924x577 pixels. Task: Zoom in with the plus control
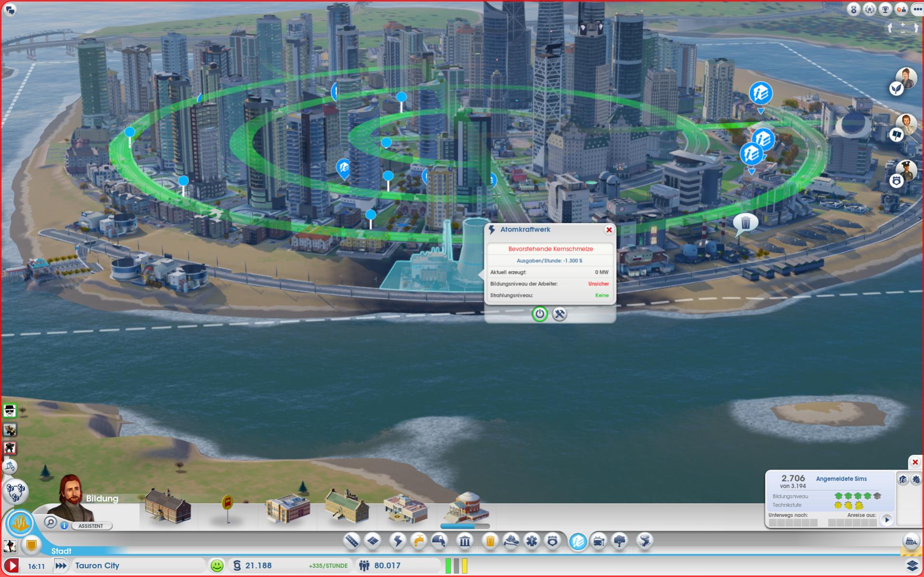pos(903,24)
